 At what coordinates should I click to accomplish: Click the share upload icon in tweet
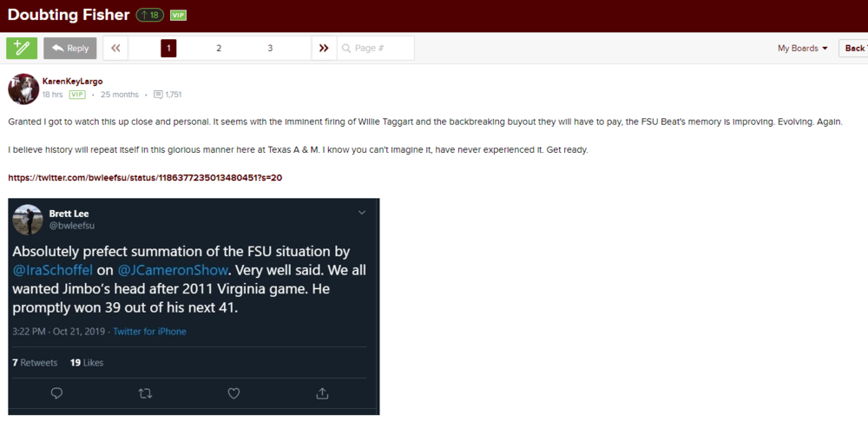(x=322, y=393)
